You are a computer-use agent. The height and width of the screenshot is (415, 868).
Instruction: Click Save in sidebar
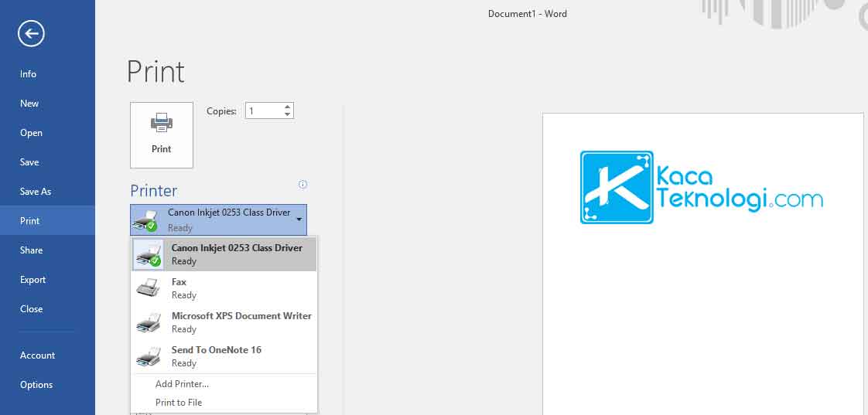click(x=29, y=162)
